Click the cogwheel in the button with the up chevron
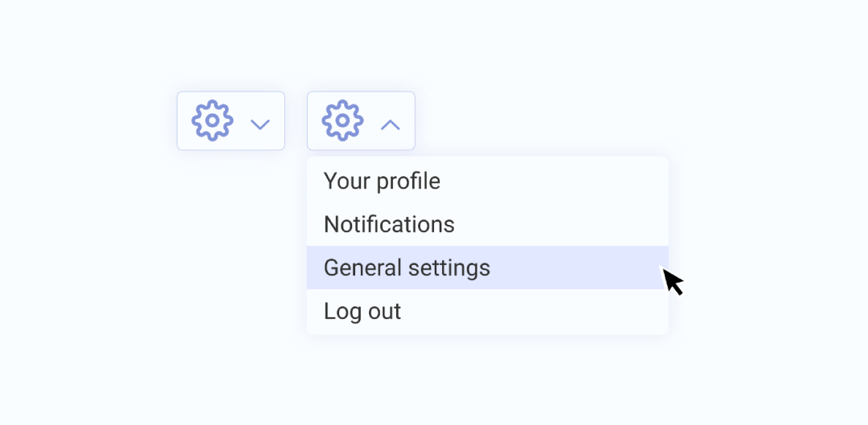The height and width of the screenshot is (425, 868). pos(342,121)
